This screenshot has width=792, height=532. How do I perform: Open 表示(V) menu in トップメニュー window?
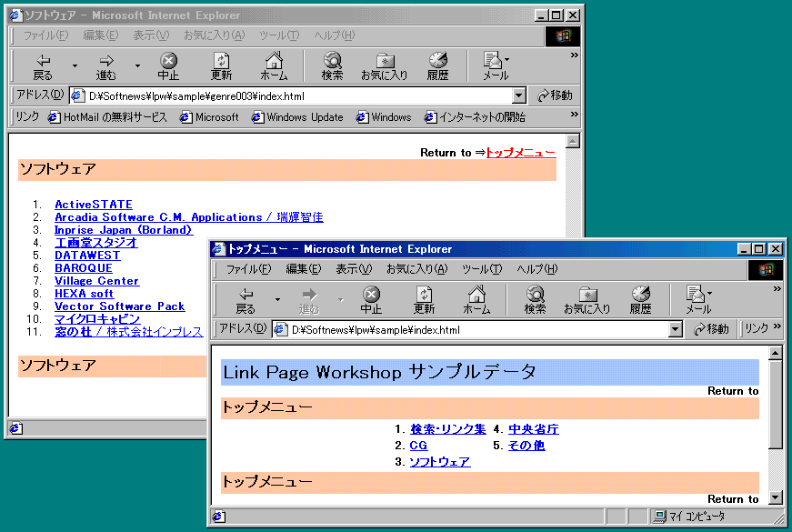pyautogui.click(x=354, y=269)
